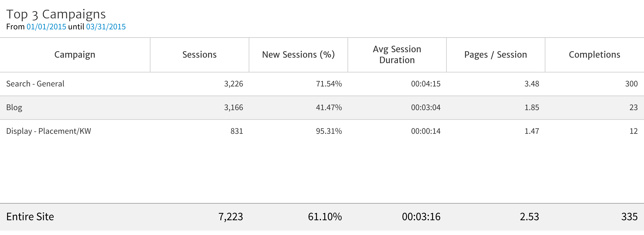Click the 00:04:15 session duration cell
This screenshot has width=644, height=235.
pyautogui.click(x=426, y=84)
